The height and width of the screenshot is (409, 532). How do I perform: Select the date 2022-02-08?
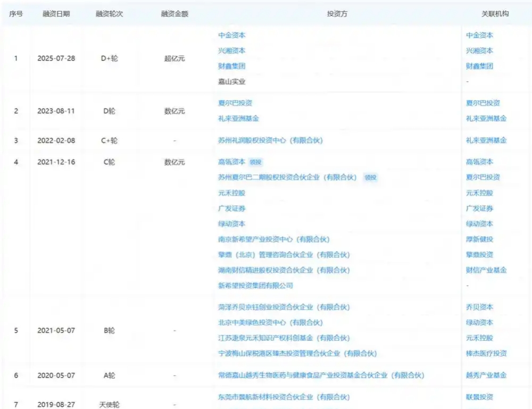[56, 140]
